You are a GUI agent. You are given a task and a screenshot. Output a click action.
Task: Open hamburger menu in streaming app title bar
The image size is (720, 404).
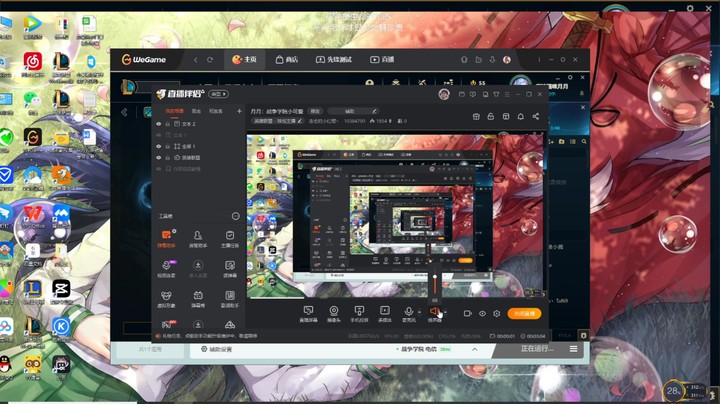pos(507,94)
